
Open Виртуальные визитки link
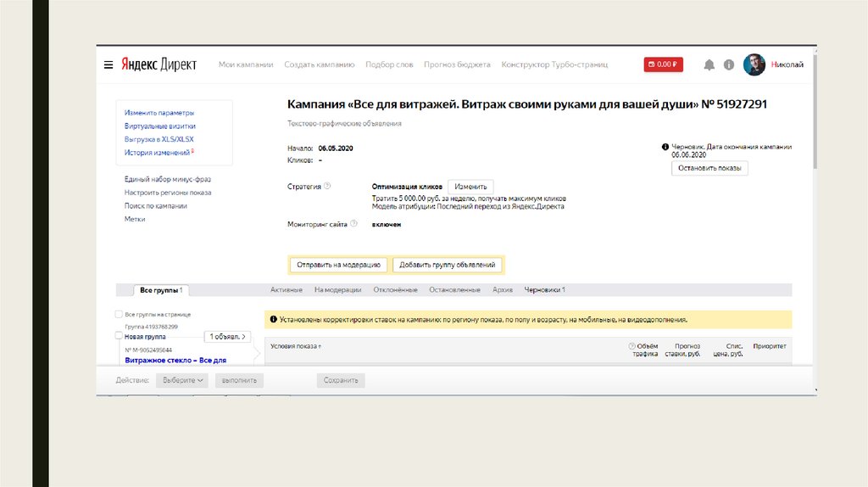pos(160,126)
